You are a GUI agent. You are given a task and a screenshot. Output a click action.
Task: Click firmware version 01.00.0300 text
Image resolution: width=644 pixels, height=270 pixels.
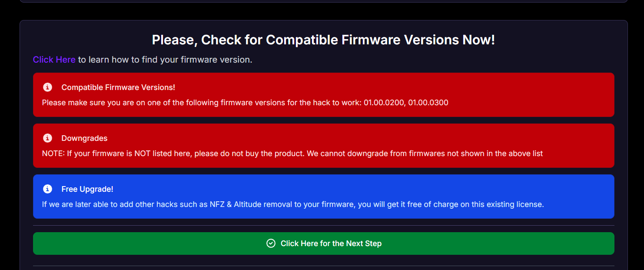428,103
